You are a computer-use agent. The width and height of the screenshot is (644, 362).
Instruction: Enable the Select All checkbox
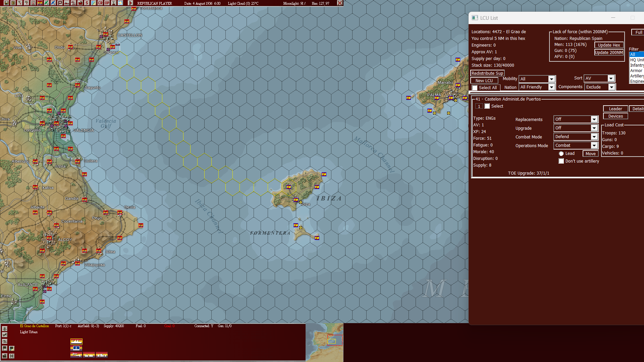(475, 87)
